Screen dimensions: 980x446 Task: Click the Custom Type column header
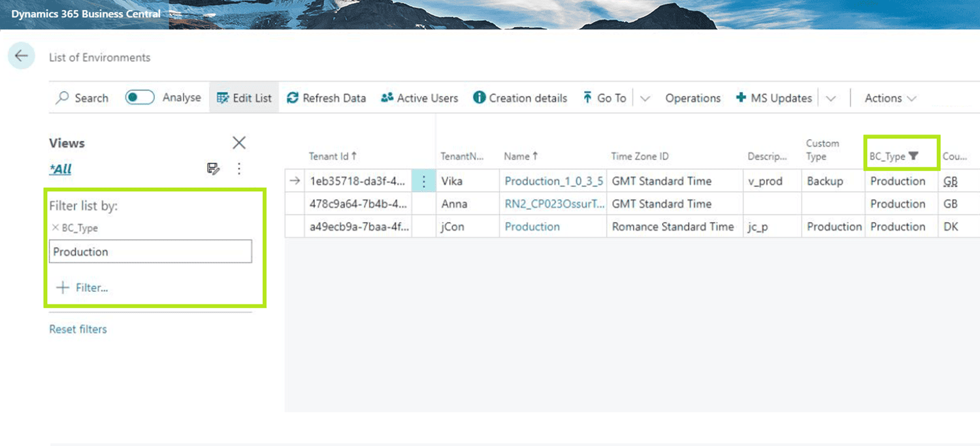tap(823, 150)
